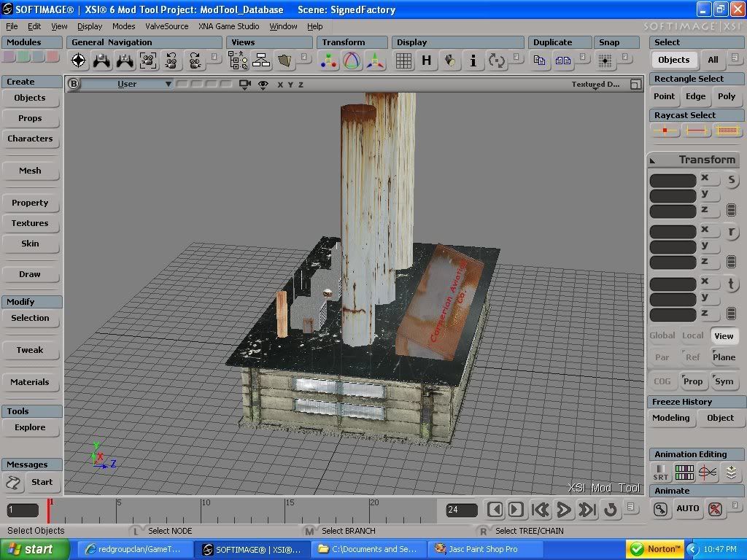The image size is (747, 560).
Task: Click the remove animation red X icon
Action: (x=714, y=509)
